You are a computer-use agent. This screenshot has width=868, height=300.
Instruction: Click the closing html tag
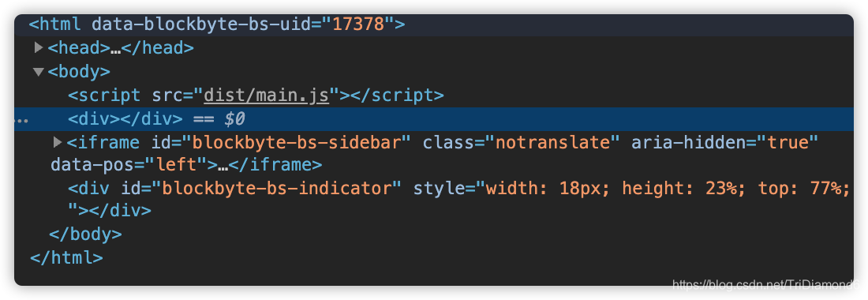coord(66,258)
